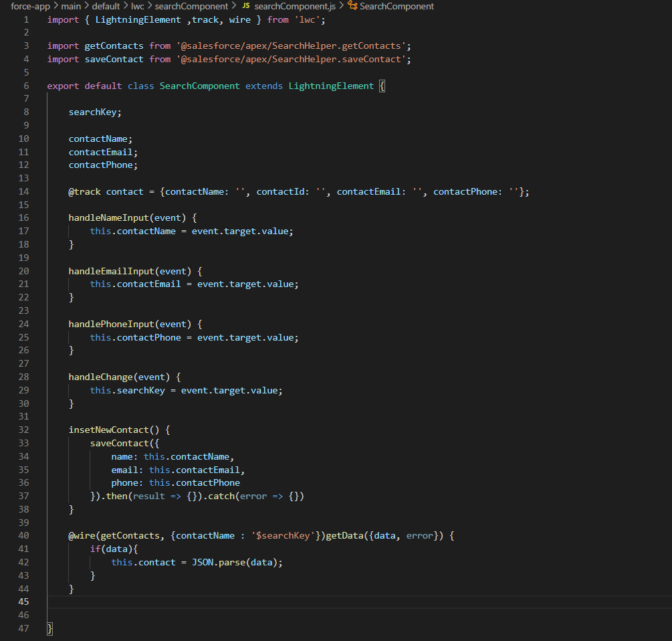Screen dimensions: 672x641
Task: Click 'name:' property on line 34
Action: (125, 456)
